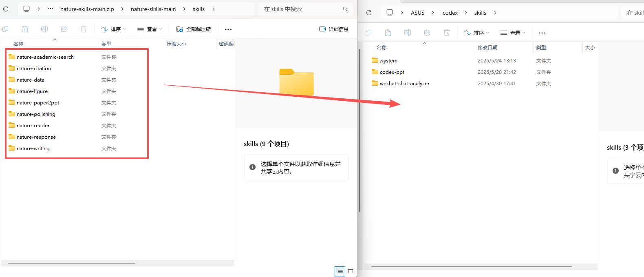Click skills breadcrumb segment in left window

[x=198, y=9]
